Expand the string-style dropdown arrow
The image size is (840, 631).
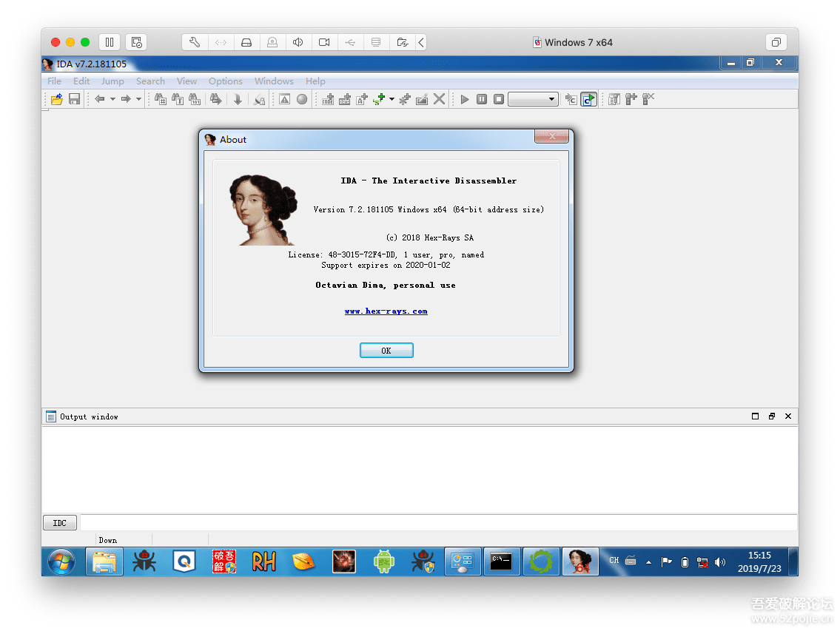(392, 99)
